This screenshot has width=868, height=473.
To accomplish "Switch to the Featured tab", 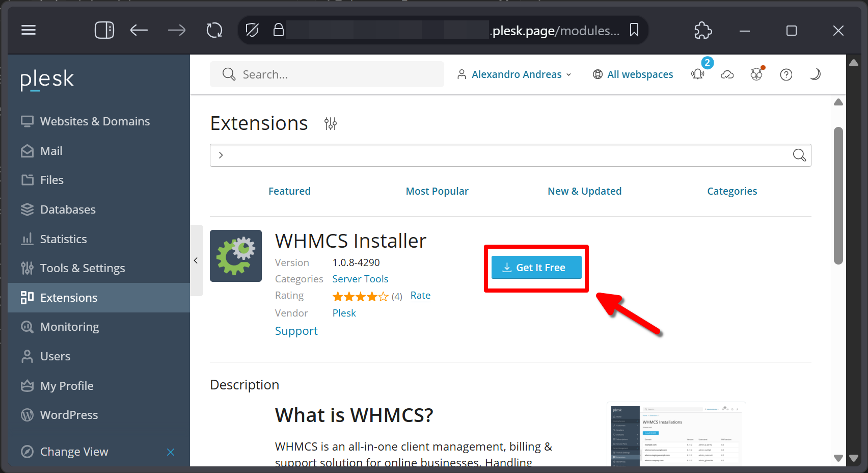I will pos(289,191).
